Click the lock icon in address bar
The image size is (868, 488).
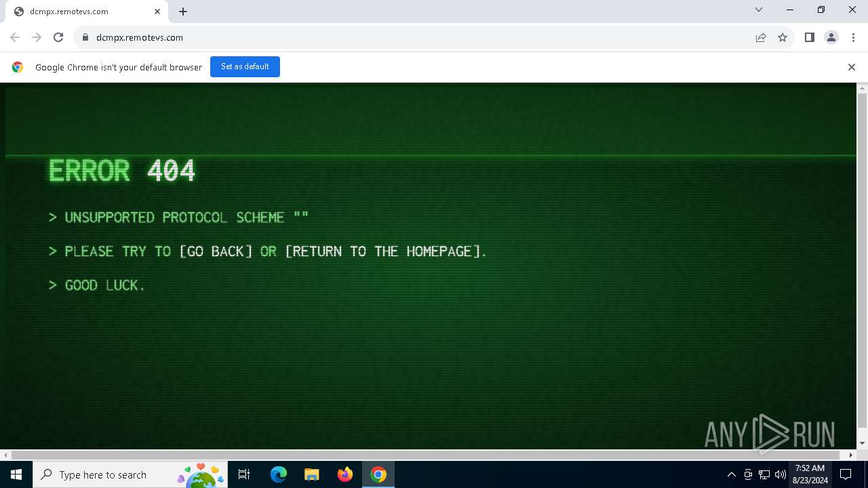85,37
